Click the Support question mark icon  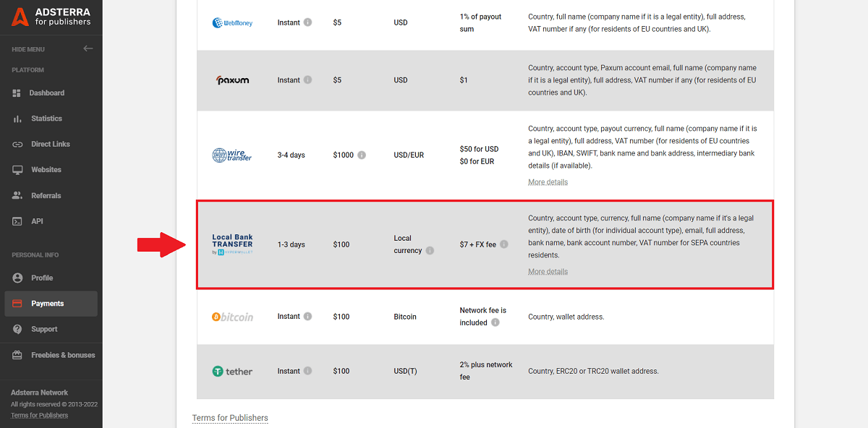coord(17,330)
